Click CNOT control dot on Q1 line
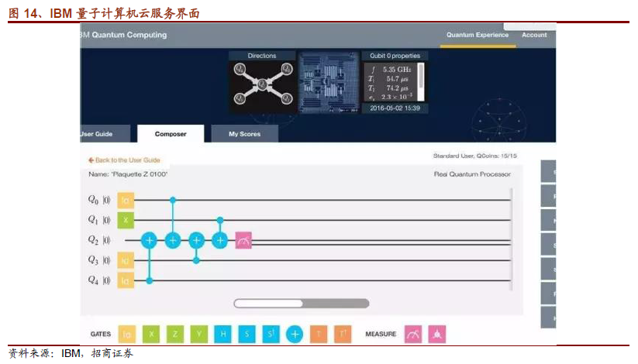Screen dimensions: 638x364 (220, 220)
